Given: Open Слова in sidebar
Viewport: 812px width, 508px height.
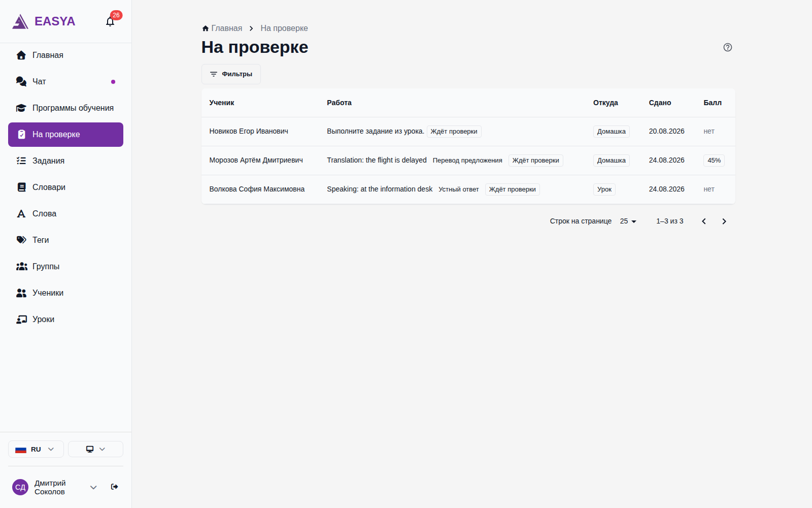Looking at the screenshot, I should pyautogui.click(x=65, y=214).
